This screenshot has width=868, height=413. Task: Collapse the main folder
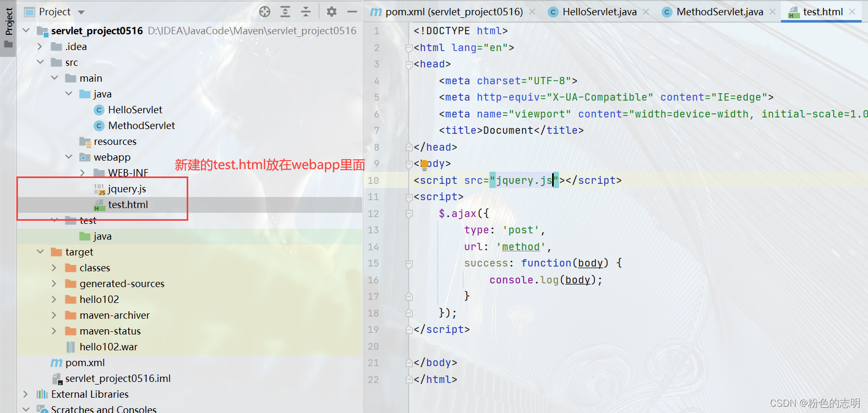(x=54, y=78)
